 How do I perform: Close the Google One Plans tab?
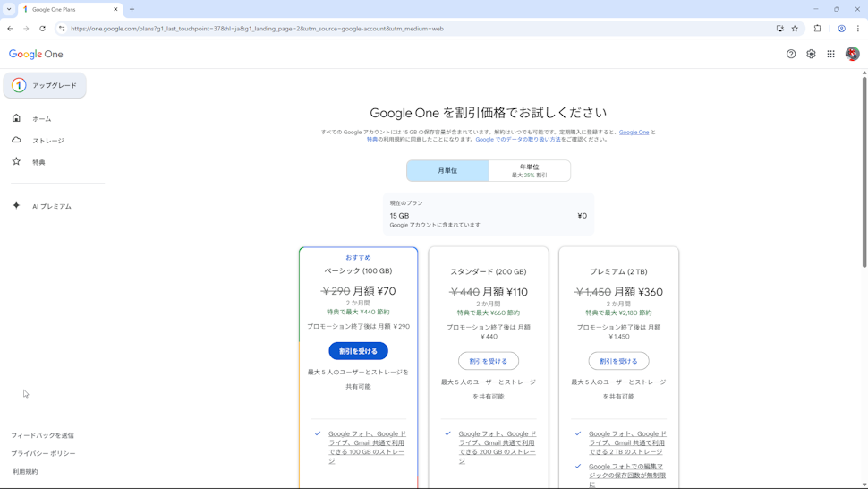point(115,9)
